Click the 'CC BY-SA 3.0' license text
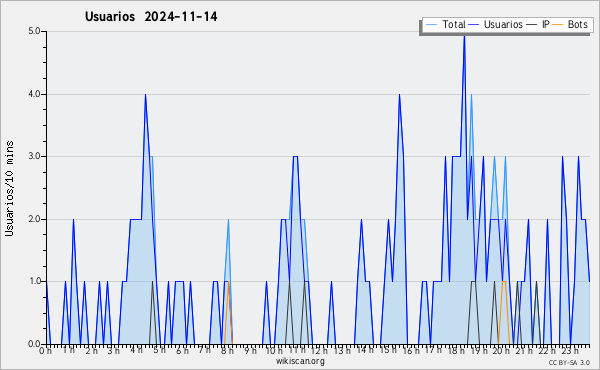The width and height of the screenshot is (600, 370). coord(569,362)
